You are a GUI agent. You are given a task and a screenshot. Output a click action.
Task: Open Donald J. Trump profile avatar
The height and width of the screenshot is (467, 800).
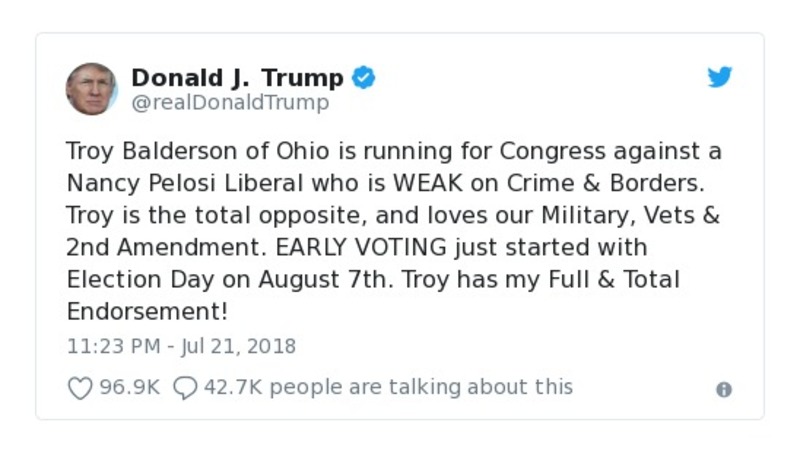click(92, 89)
